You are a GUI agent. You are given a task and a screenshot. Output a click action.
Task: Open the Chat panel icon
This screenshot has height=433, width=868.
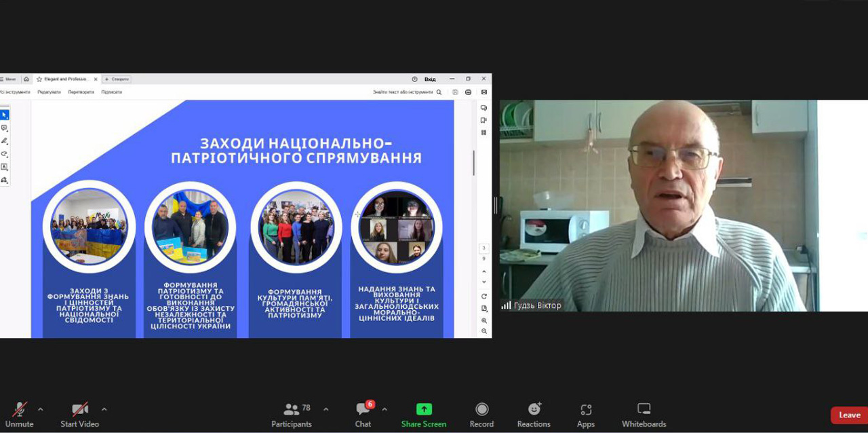pos(363,409)
